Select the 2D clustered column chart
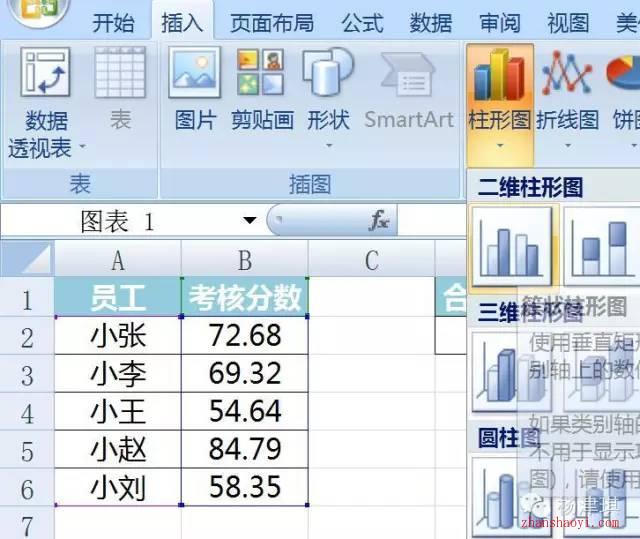Image resolution: width=640 pixels, height=539 pixels. pos(512,246)
